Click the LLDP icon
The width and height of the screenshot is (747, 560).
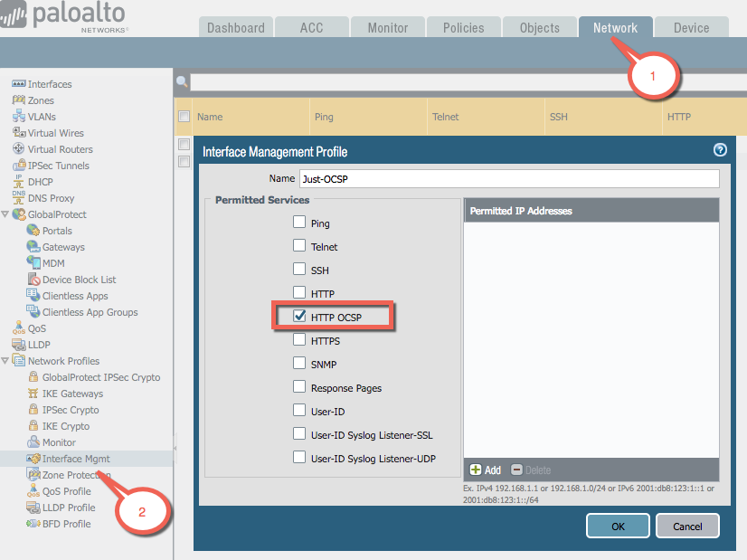(x=19, y=345)
